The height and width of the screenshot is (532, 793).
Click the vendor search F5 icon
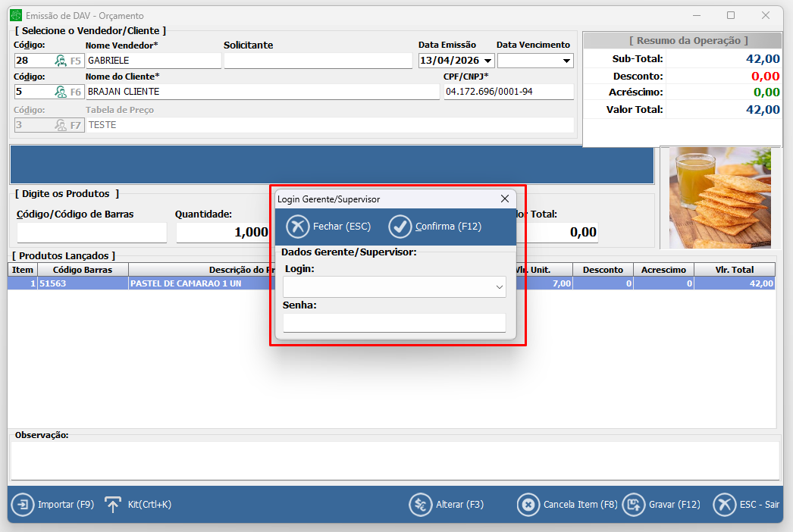(x=61, y=61)
